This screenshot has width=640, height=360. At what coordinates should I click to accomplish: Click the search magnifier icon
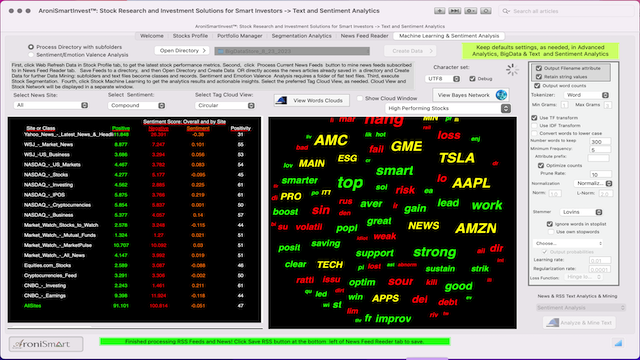tap(506, 11)
